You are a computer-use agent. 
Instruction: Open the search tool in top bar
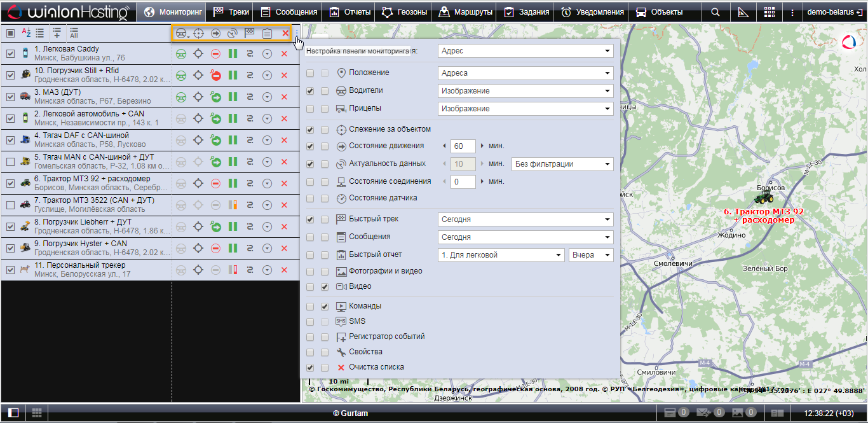715,12
